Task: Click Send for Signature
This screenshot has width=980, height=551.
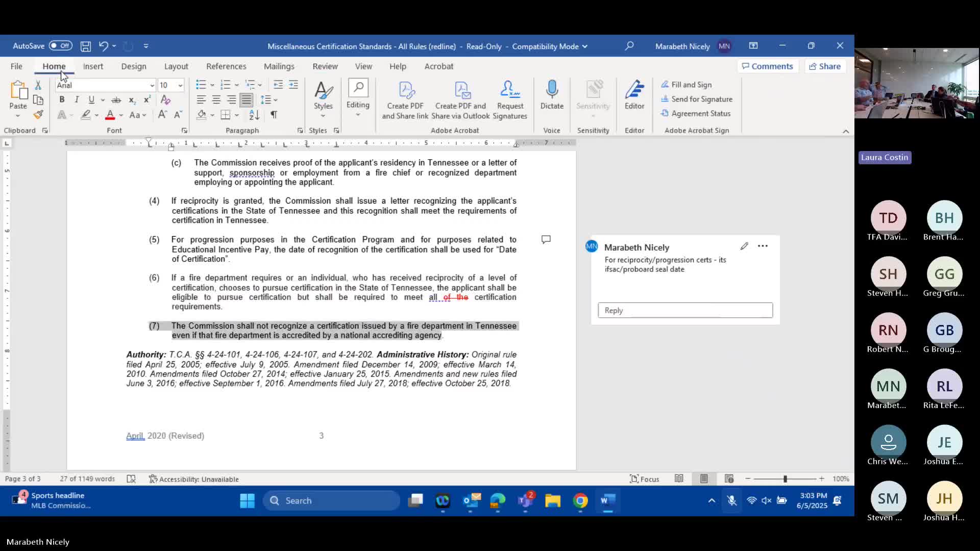Action: (x=697, y=99)
